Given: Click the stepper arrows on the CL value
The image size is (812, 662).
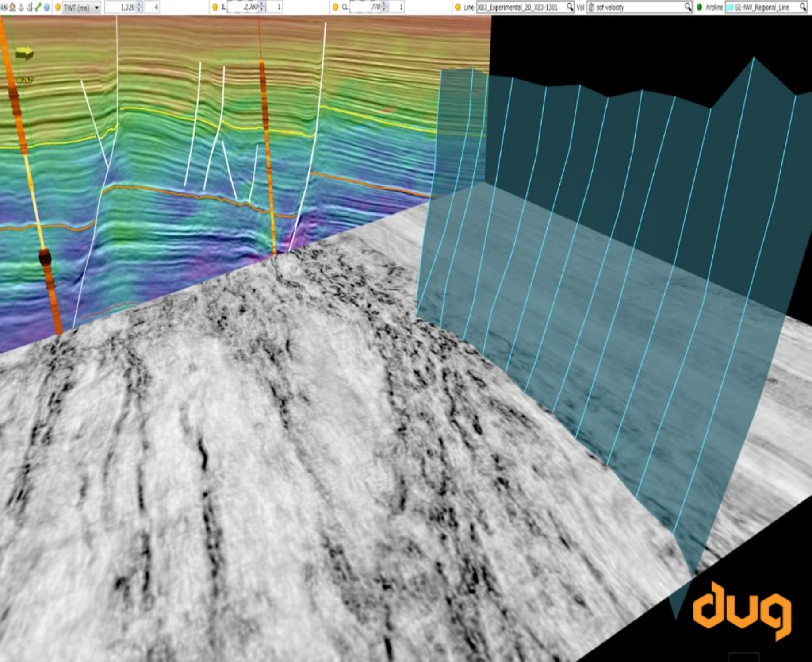Looking at the screenshot, I should click(383, 6).
